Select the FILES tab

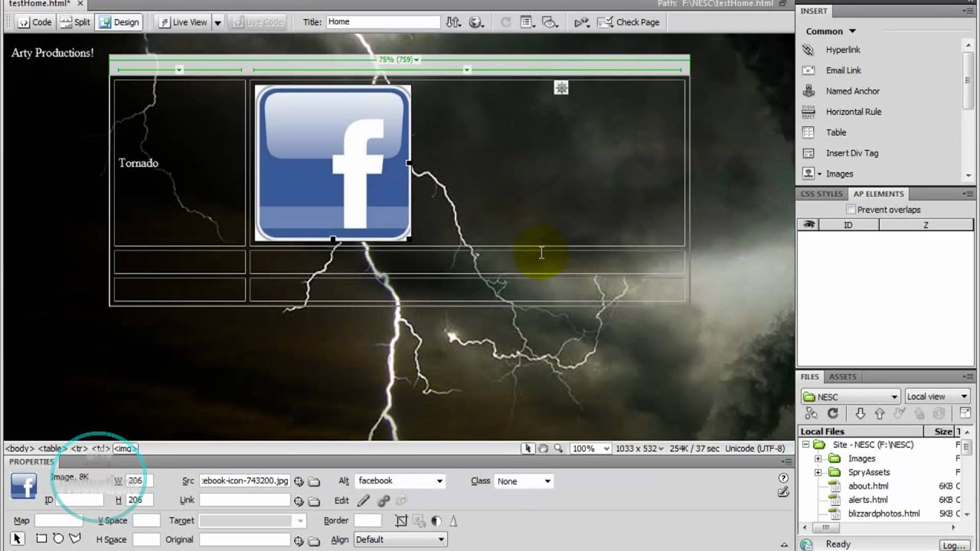point(809,377)
